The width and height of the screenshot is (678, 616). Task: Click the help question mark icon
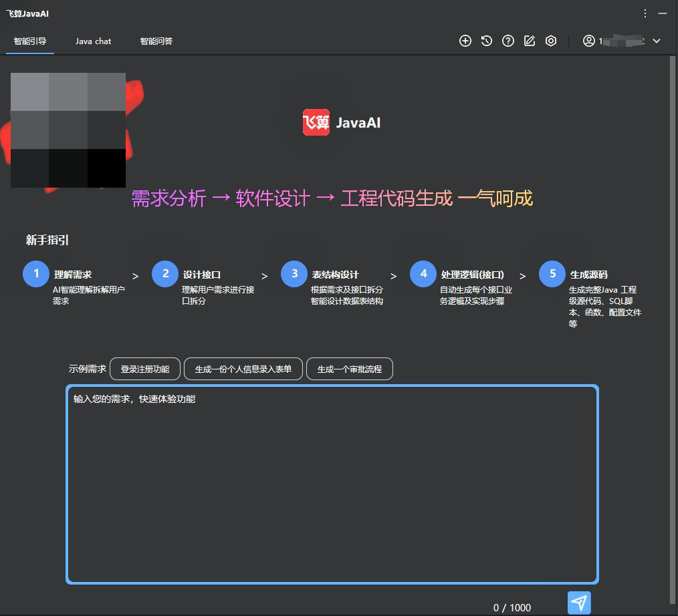(x=508, y=41)
